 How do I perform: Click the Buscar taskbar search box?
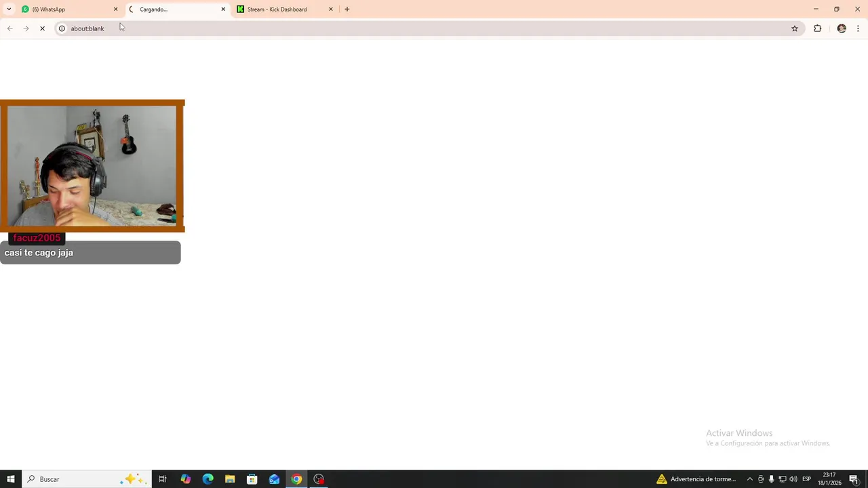[x=86, y=479]
